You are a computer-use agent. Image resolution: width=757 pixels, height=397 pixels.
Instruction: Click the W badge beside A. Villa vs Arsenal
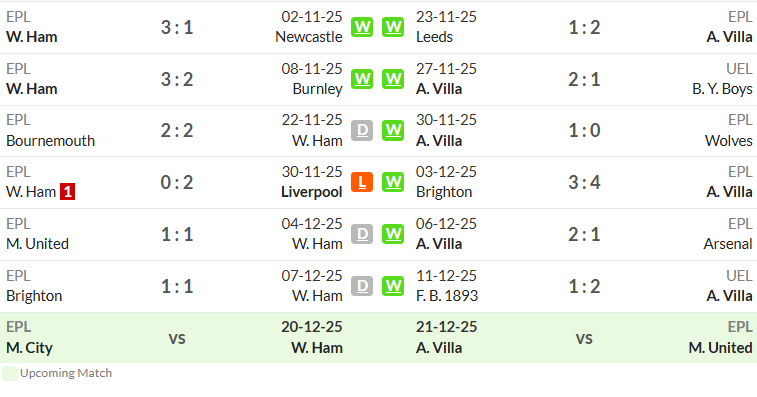pyautogui.click(x=393, y=234)
